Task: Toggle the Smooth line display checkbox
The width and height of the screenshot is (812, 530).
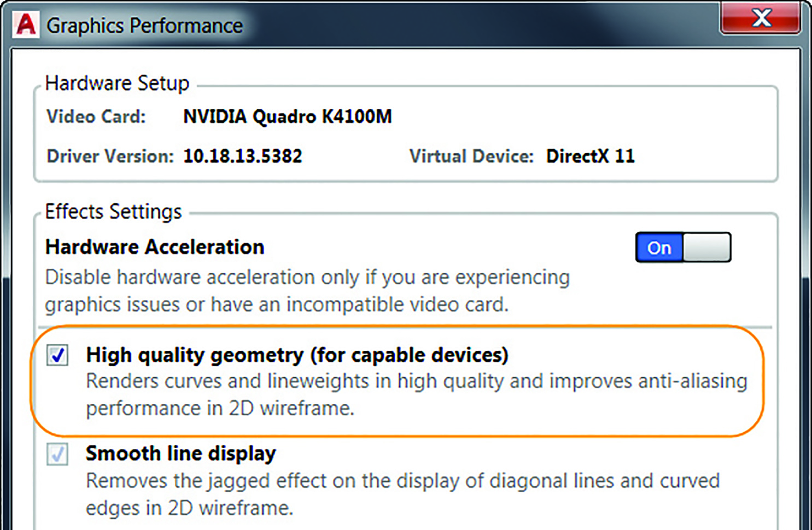Action: click(57, 454)
